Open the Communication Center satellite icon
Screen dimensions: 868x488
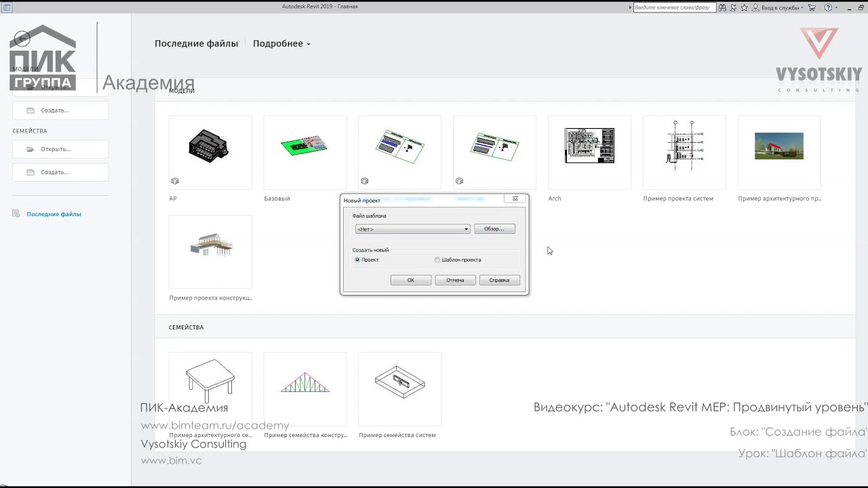click(733, 7)
